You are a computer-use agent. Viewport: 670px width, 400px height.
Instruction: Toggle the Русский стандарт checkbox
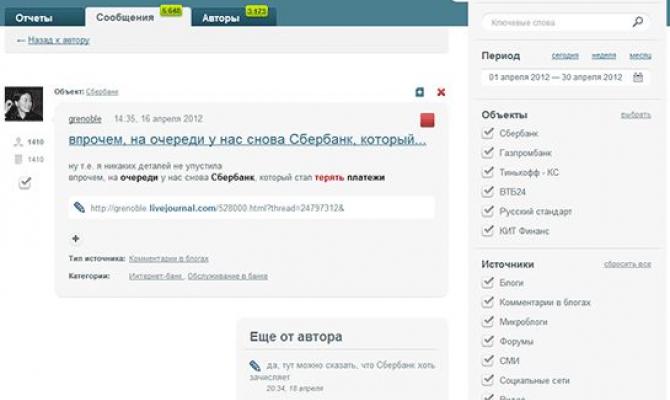coord(488,211)
